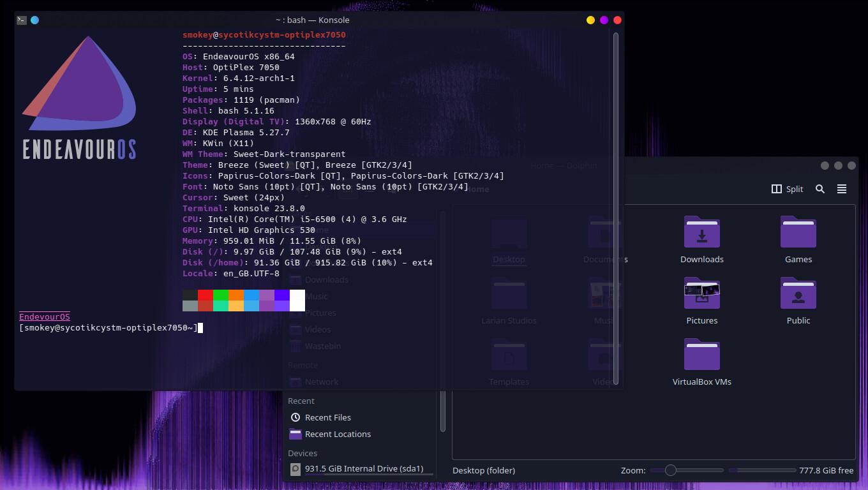The width and height of the screenshot is (868, 490).
Task: Click the Konsole terminal icon in title bar
Action: point(22,20)
